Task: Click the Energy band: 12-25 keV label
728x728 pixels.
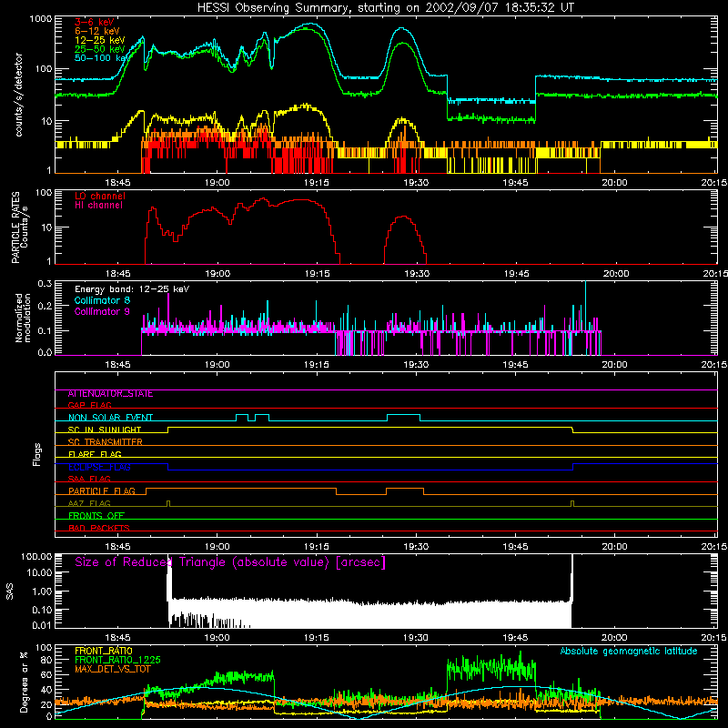Action: pyautogui.click(x=132, y=289)
